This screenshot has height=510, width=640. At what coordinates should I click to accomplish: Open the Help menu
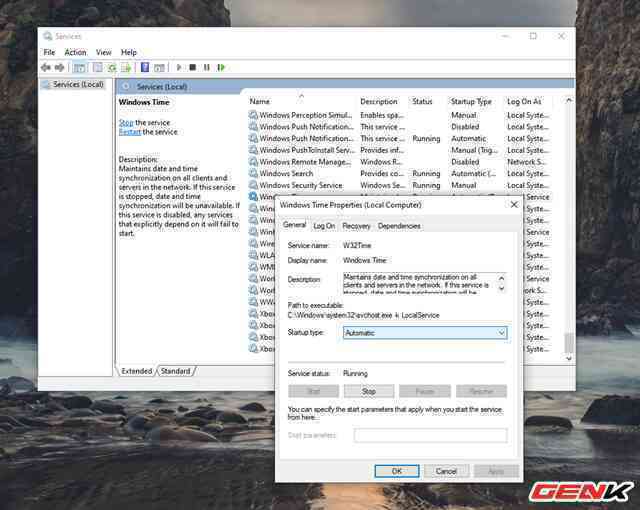(x=129, y=52)
